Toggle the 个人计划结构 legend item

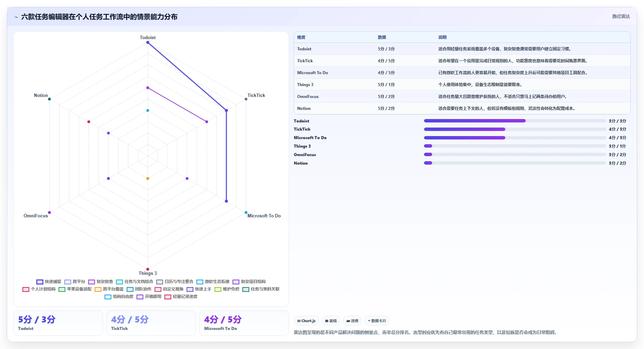pyautogui.click(x=39, y=289)
